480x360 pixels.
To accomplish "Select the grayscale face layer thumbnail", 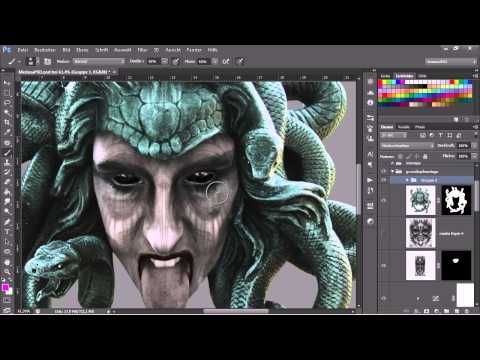I will (420, 233).
